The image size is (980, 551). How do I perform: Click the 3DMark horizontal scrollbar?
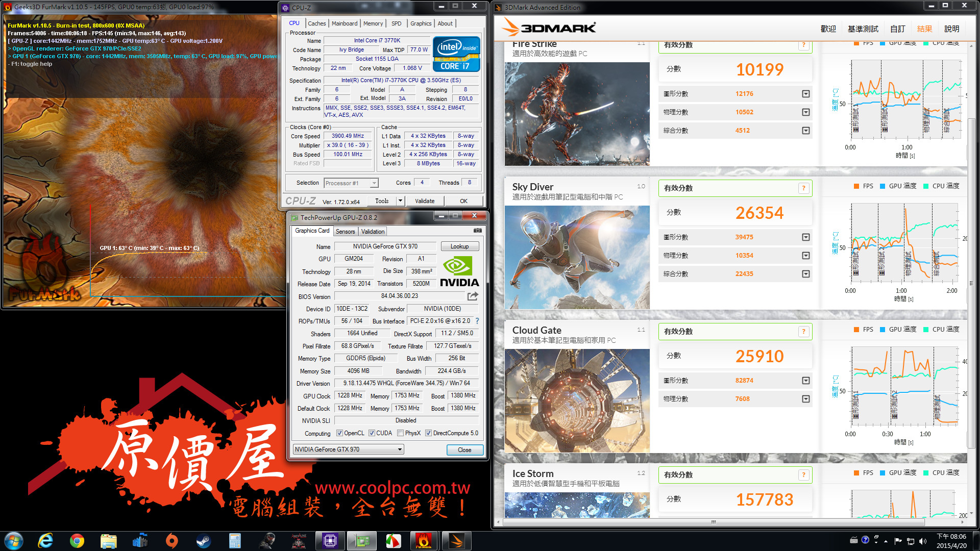714,522
